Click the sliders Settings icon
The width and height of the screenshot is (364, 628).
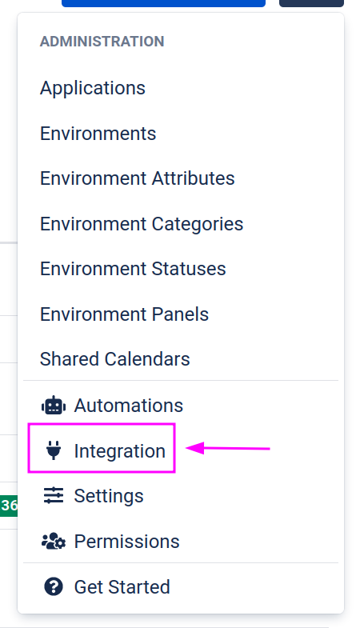point(54,495)
